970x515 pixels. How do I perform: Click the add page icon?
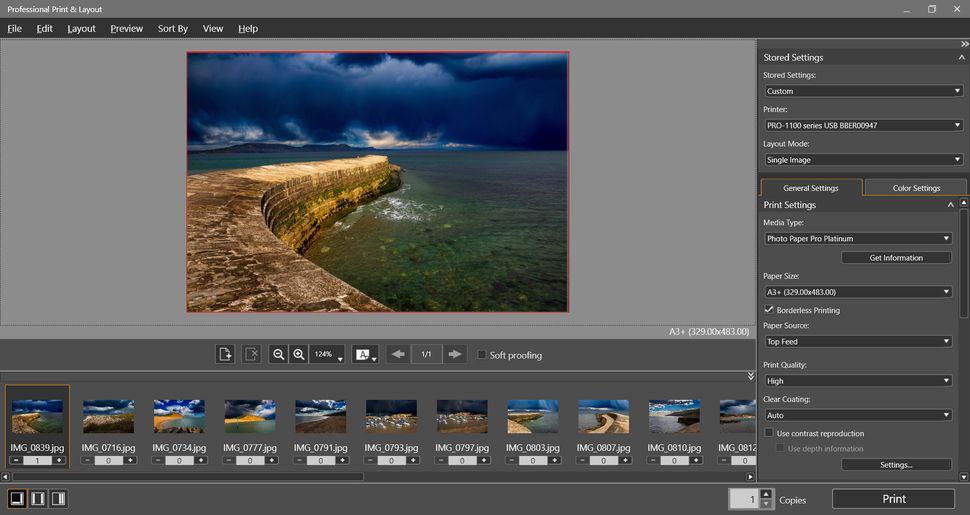pyautogui.click(x=226, y=354)
